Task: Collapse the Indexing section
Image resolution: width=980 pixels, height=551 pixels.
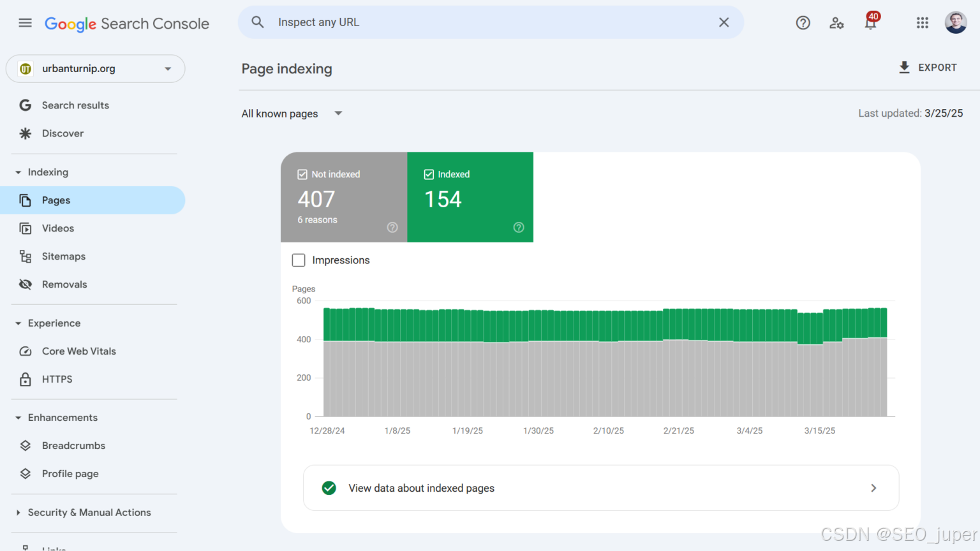Action: tap(42, 172)
